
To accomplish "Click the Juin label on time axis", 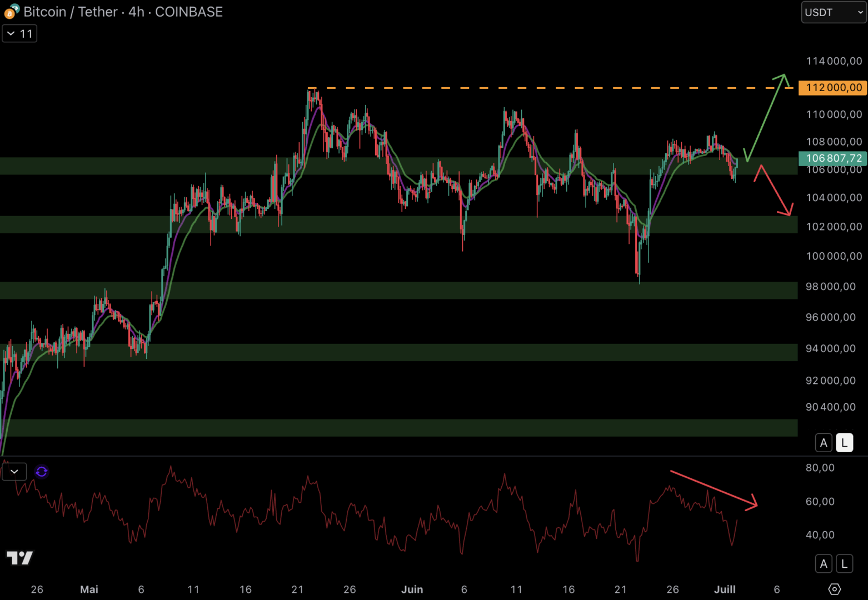I will [412, 589].
